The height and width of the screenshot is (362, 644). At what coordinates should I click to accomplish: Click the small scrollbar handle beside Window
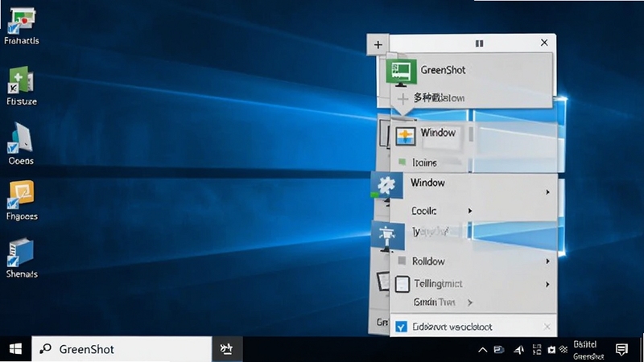[x=471, y=134]
